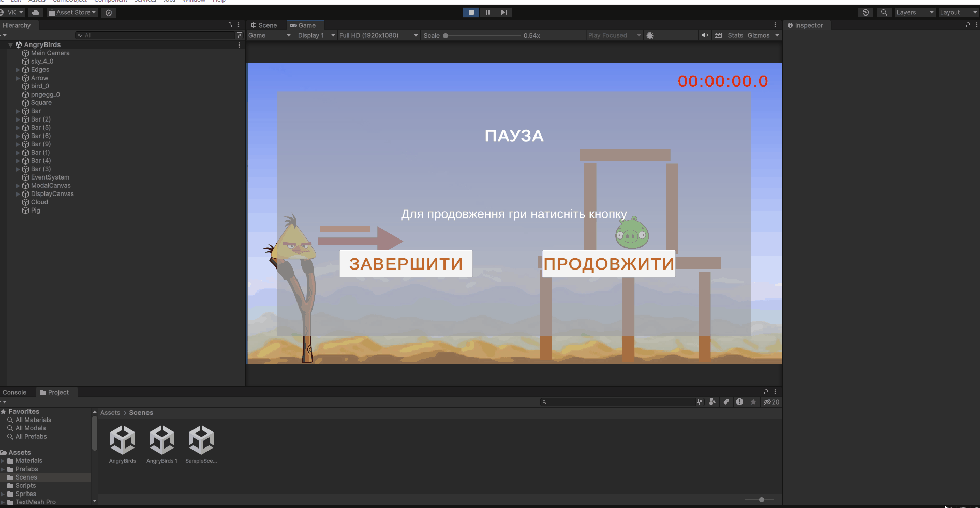Open the AngryBirds scene asset
Viewport: 980px width, 508px height.
(123, 444)
